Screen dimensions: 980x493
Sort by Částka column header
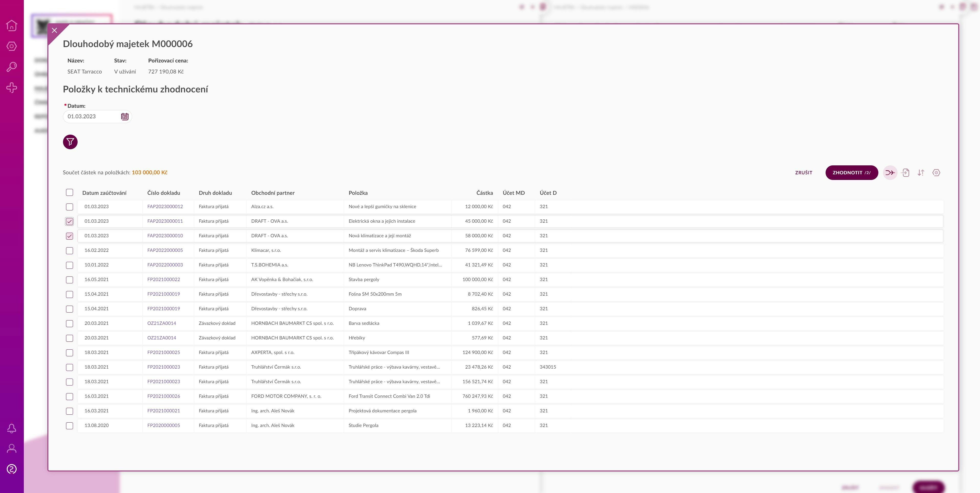click(x=484, y=193)
